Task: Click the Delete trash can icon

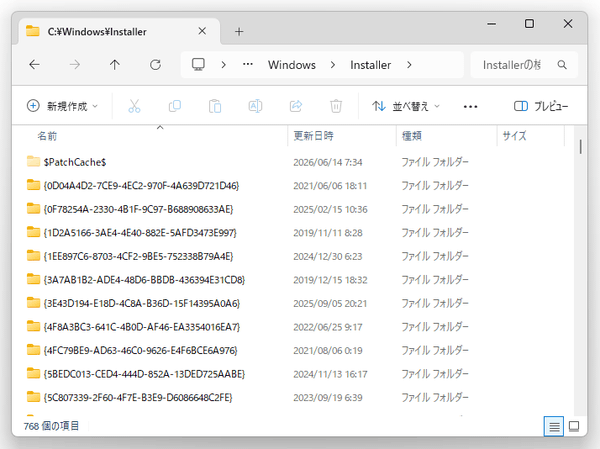Action: coord(336,106)
